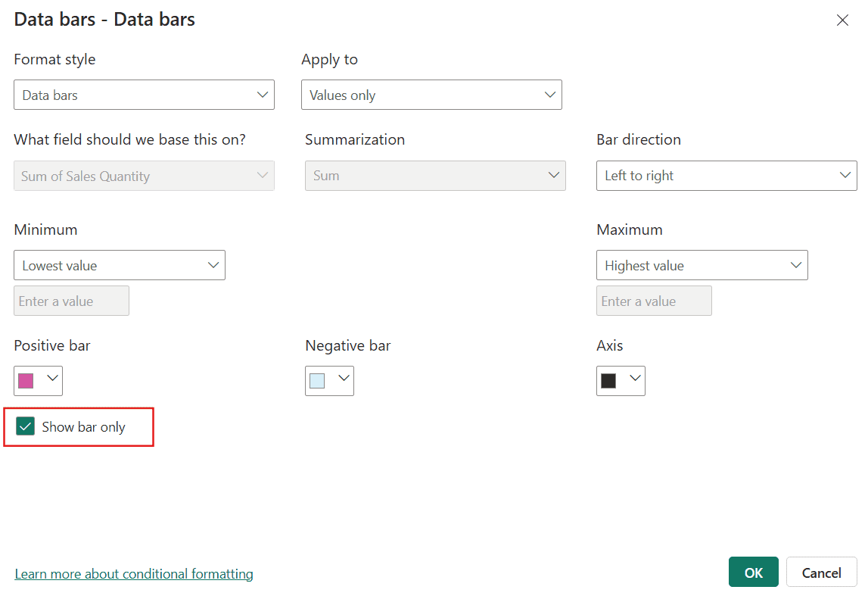The height and width of the screenshot is (596, 868).
Task: Open the Bar direction dropdown
Action: point(726,176)
